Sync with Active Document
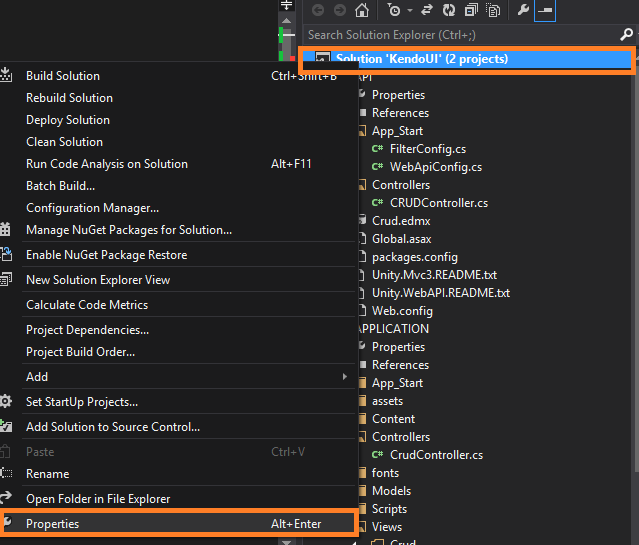This screenshot has height=545, width=639. click(427, 10)
